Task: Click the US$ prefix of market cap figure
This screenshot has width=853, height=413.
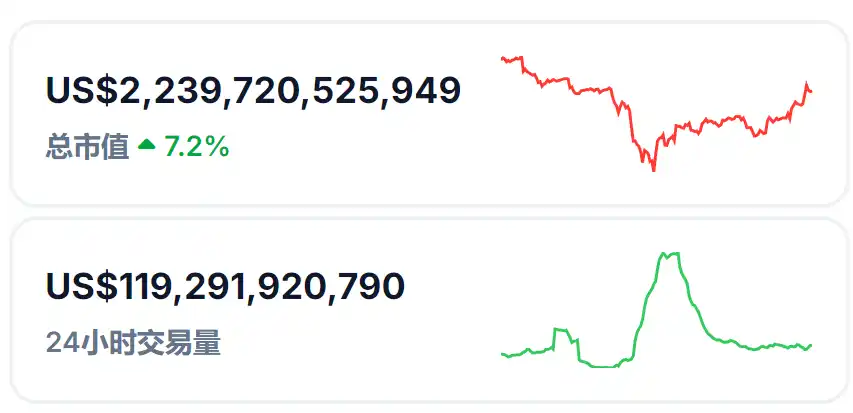Action: coord(82,91)
